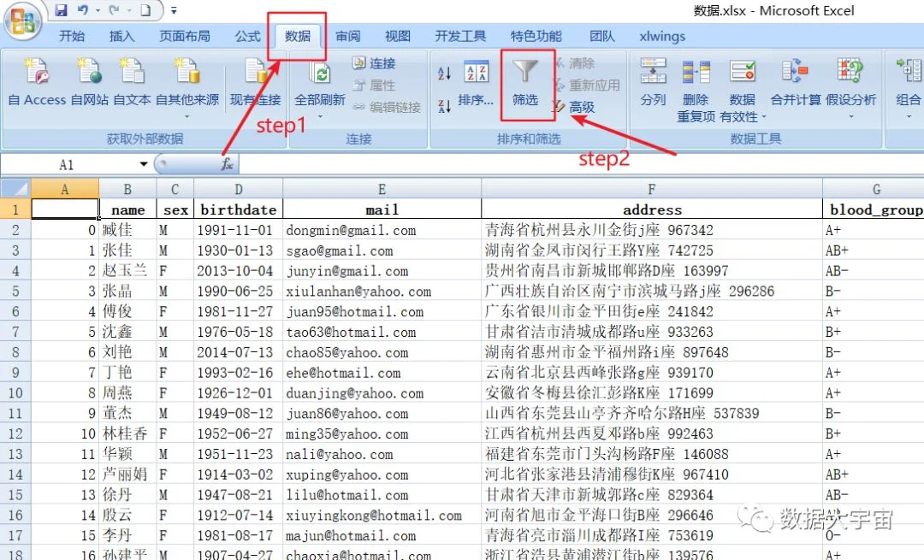The height and width of the screenshot is (560, 924).
Task: Click 全部刷新 refresh all icon
Action: coord(321,74)
